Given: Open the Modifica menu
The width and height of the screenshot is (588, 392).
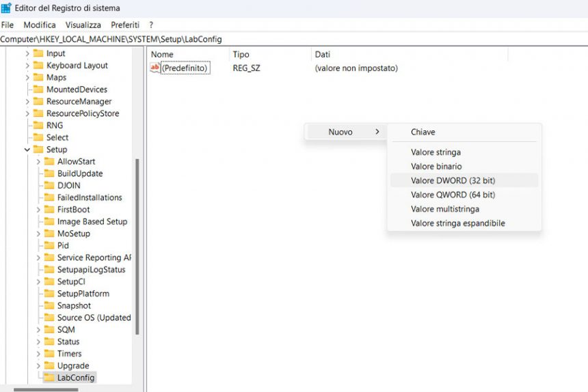Looking at the screenshot, I should click(40, 25).
